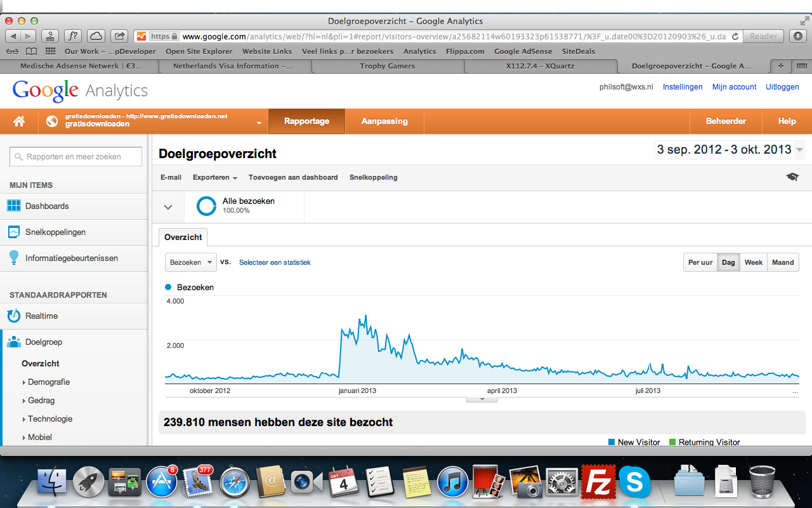Open the Bookmarks book icon
Image resolution: width=812 pixels, height=508 pixels.
(31, 51)
